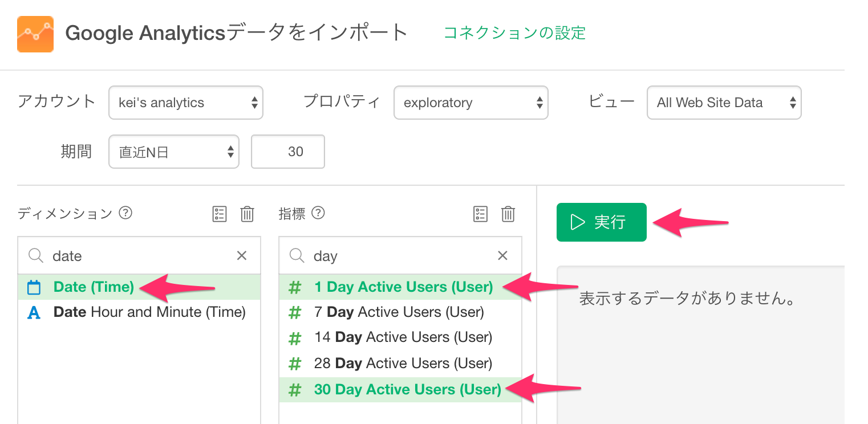Select the 14 Day Active Users (User) metric

tap(400, 337)
